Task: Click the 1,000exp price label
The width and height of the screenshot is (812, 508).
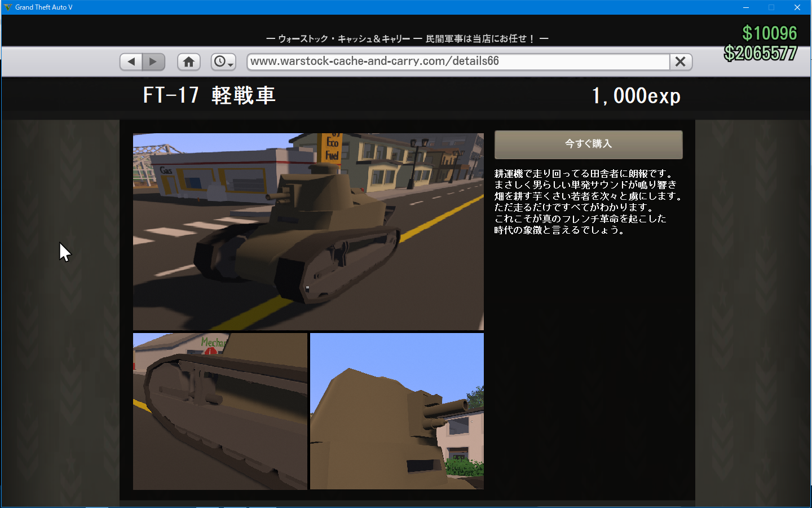Action: point(636,96)
